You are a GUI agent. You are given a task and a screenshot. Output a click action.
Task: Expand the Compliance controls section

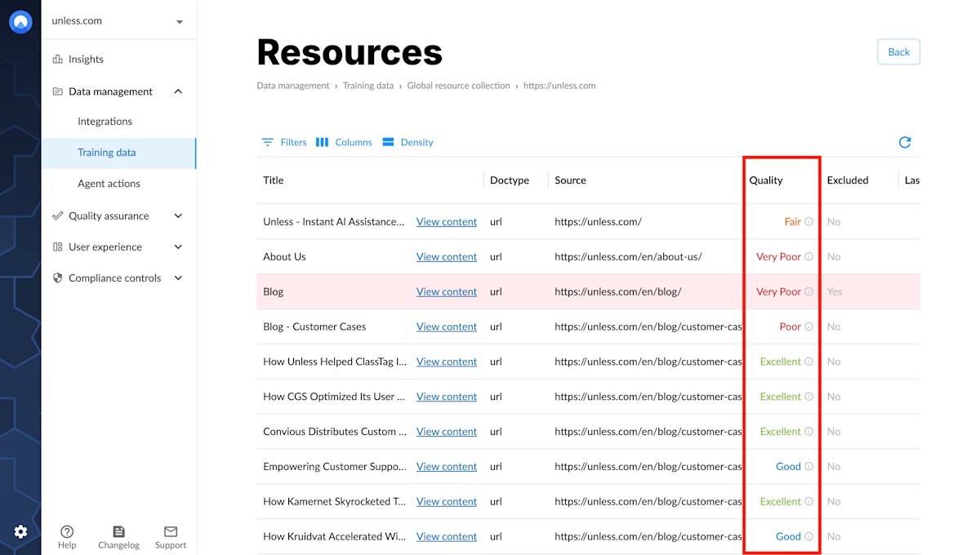pyautogui.click(x=178, y=277)
